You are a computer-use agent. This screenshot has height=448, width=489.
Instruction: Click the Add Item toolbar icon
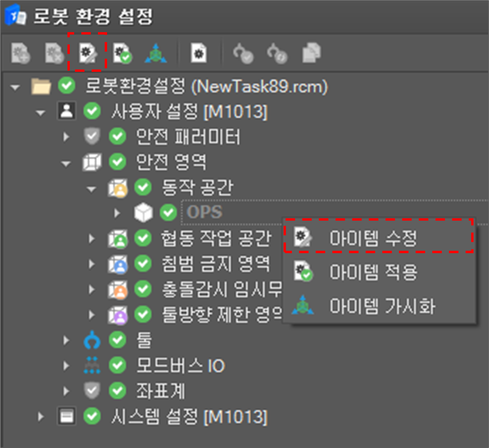coord(20,53)
